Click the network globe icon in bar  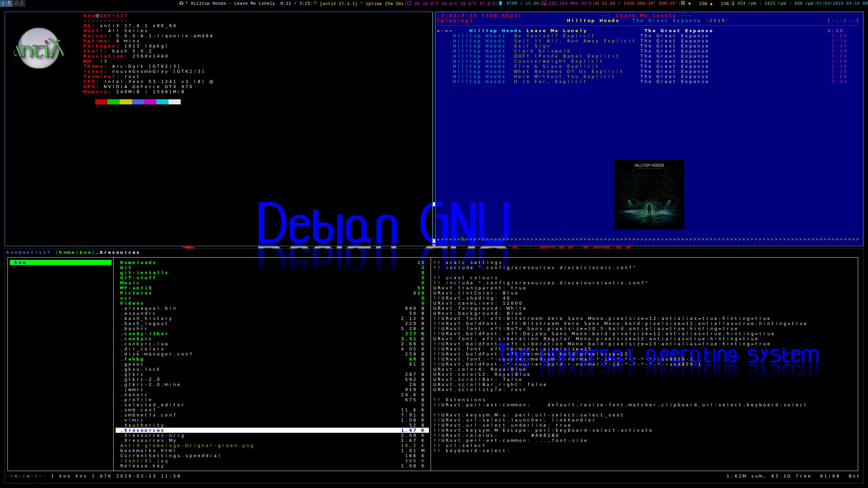click(x=683, y=3)
